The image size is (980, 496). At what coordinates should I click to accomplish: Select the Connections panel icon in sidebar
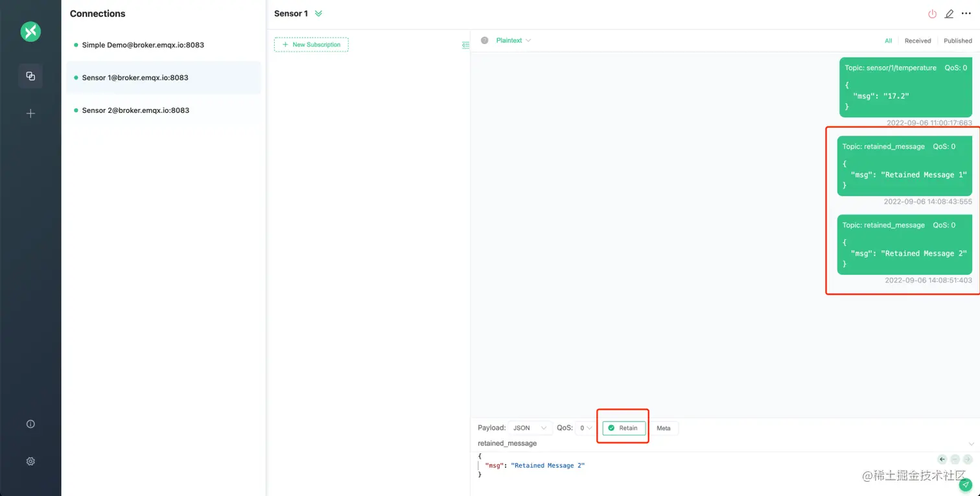click(x=30, y=76)
